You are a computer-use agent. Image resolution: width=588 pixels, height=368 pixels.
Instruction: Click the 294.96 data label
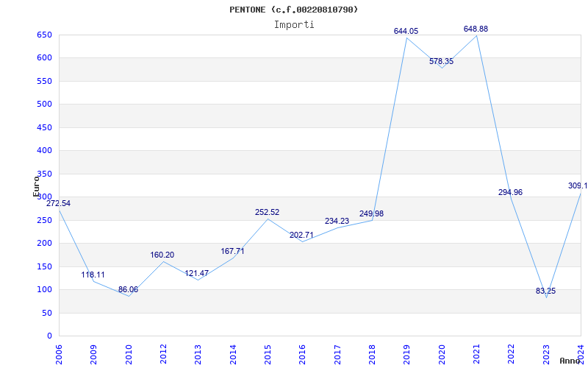coord(510,192)
